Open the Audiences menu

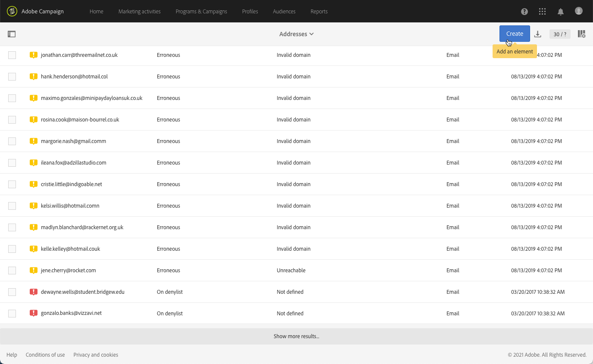284,12
